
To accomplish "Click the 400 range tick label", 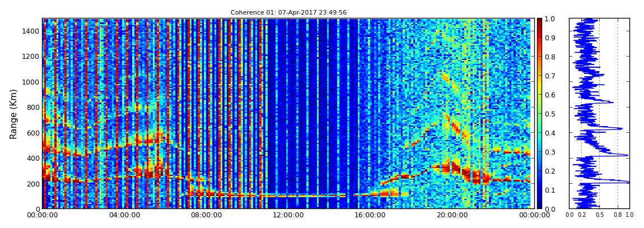I will coord(33,158).
